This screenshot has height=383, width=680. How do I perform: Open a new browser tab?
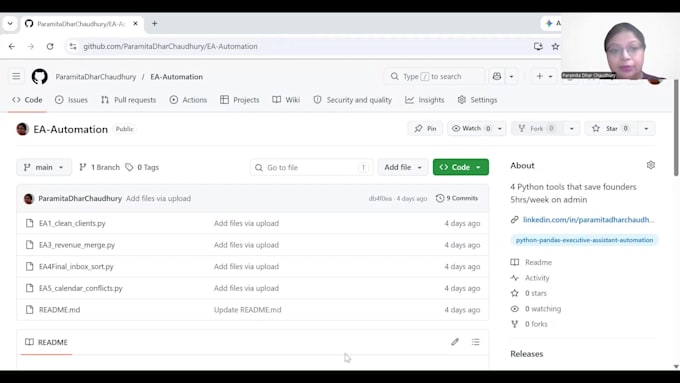pos(154,23)
